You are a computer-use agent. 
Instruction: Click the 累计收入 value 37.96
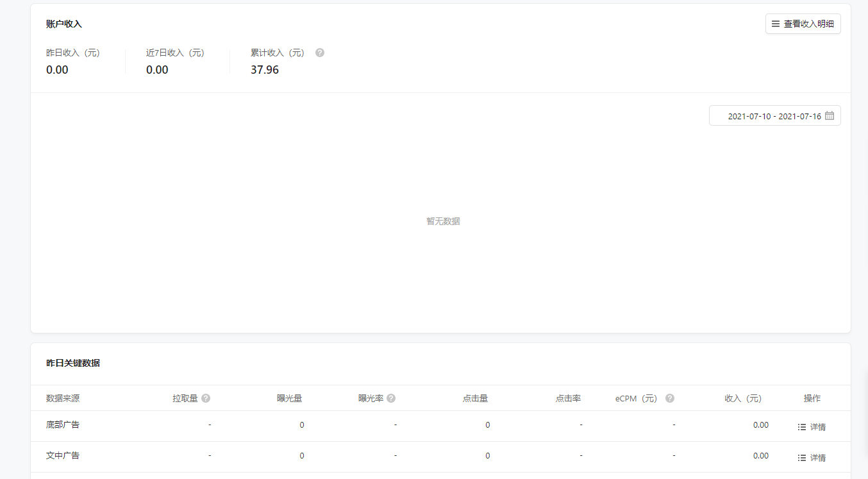(x=265, y=70)
